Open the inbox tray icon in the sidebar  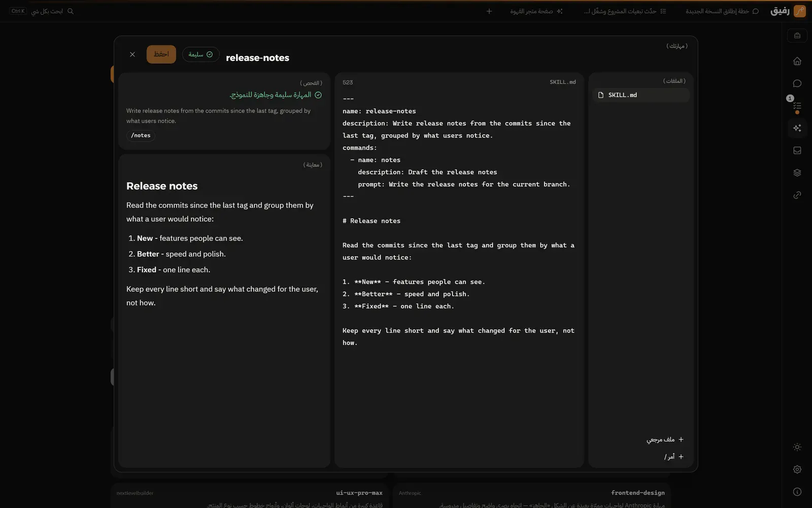click(797, 150)
